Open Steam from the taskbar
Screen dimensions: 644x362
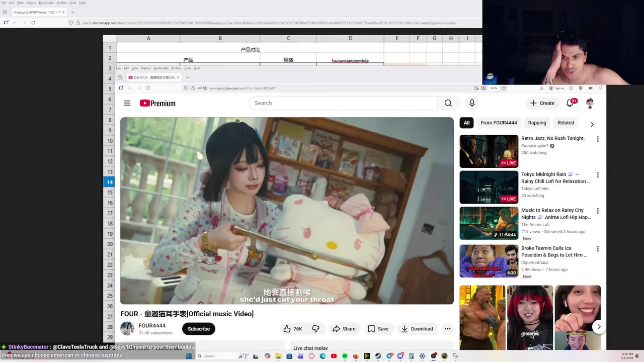point(378,356)
